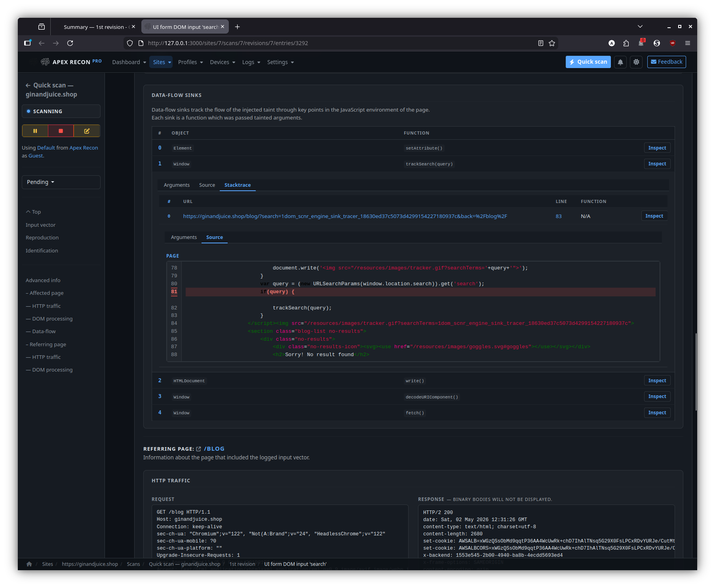Inspect the decodeURIComponent() sink
Viewport: 715px width, 588px height.
(x=657, y=396)
